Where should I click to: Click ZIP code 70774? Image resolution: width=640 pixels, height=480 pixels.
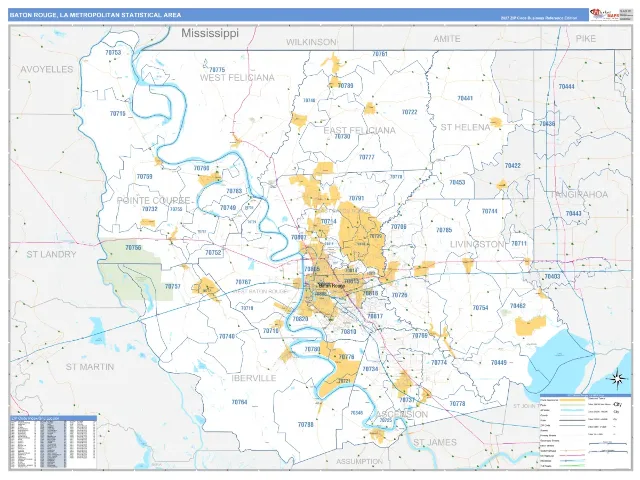pos(439,362)
